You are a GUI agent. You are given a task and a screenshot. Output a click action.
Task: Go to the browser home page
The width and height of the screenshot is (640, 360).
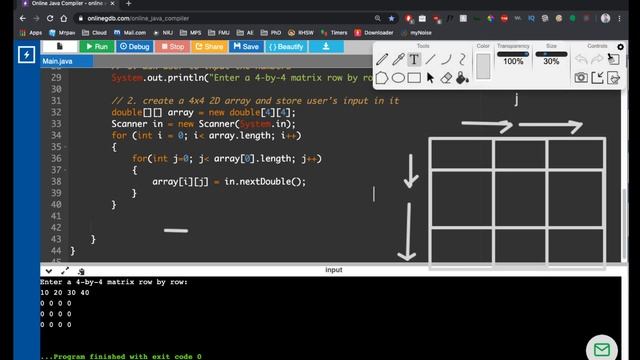point(64,18)
